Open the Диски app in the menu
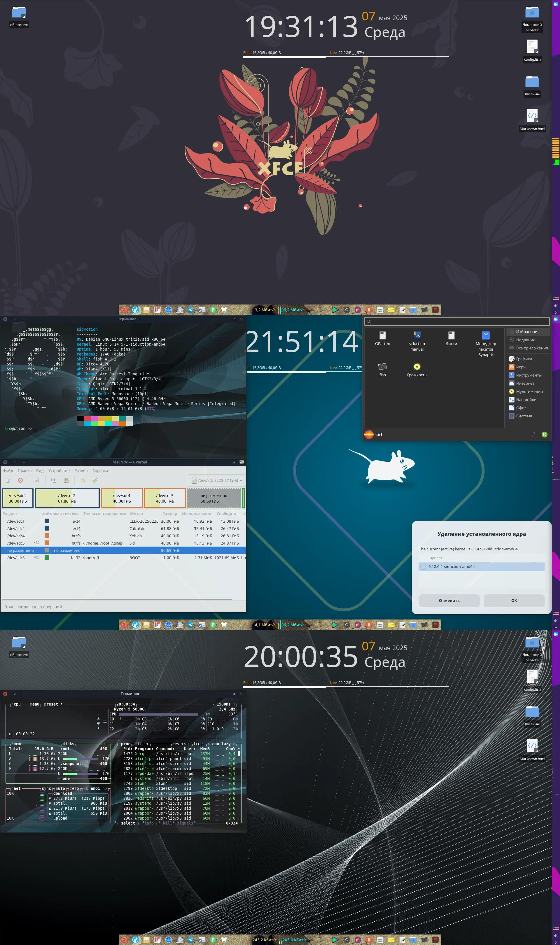This screenshot has width=560, height=945. click(x=451, y=338)
